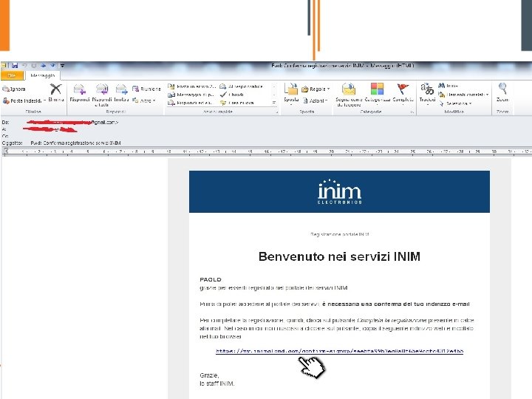This screenshot has height=399, width=532.
Task: Click the Undo icon in quick access toolbar
Action: (x=24, y=66)
